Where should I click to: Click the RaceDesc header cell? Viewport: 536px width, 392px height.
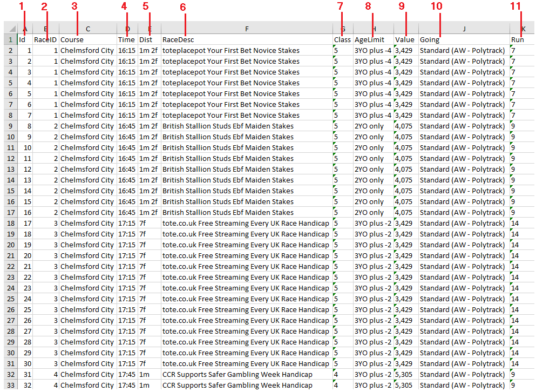tap(247, 39)
